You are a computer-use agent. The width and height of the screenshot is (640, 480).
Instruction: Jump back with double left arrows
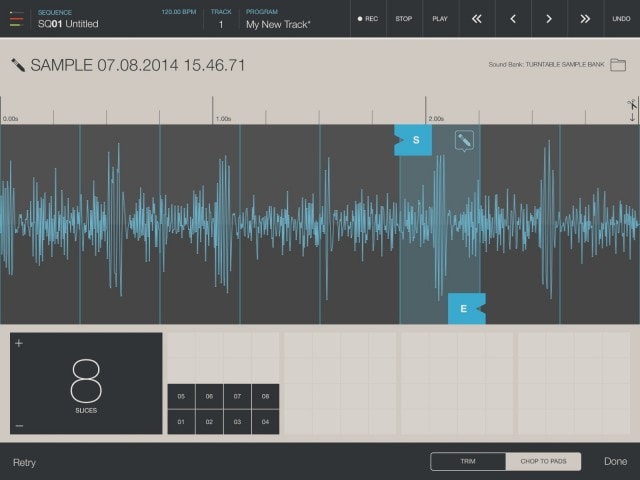(x=477, y=19)
